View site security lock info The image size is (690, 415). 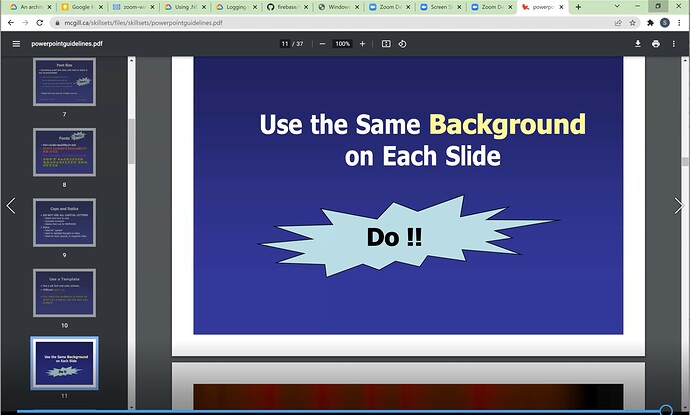click(x=57, y=22)
